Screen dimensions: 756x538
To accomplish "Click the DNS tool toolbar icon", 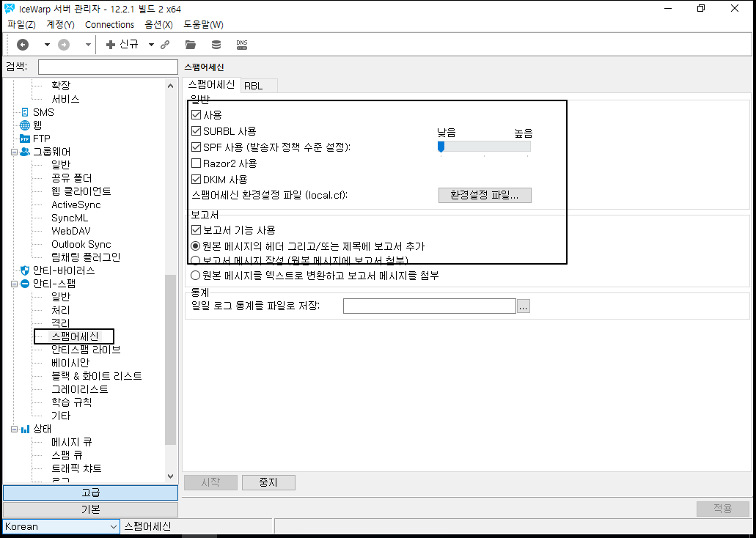I will tap(242, 45).
